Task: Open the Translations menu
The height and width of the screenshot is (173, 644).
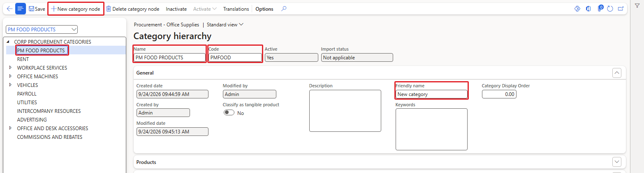Action: pos(236,9)
